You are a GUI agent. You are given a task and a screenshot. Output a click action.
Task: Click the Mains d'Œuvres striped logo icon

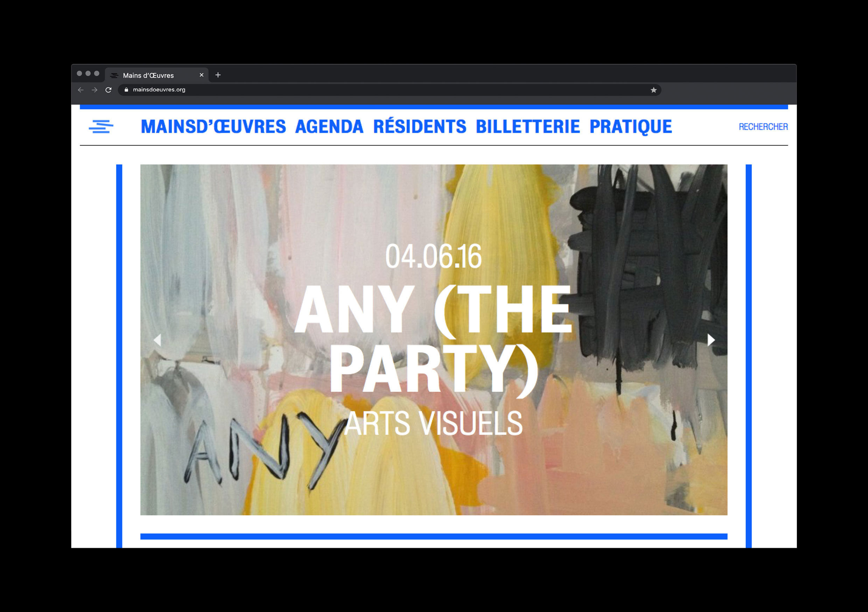click(101, 127)
